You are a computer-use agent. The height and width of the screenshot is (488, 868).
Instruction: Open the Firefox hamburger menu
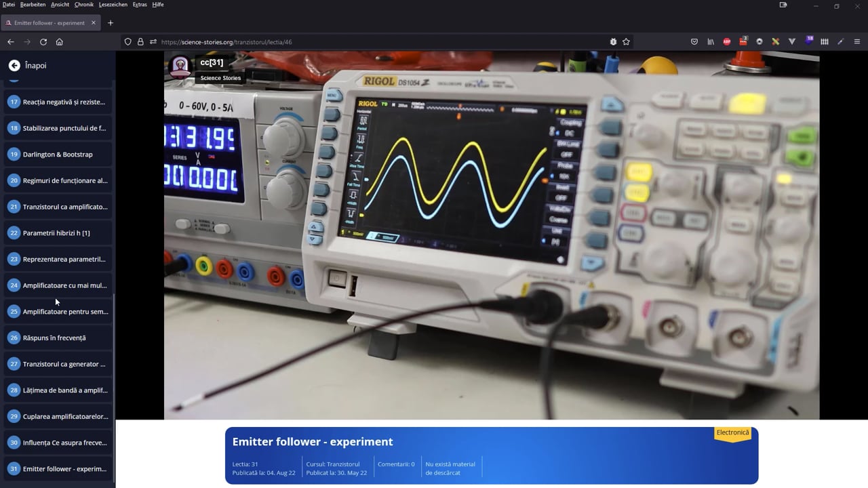tap(857, 42)
